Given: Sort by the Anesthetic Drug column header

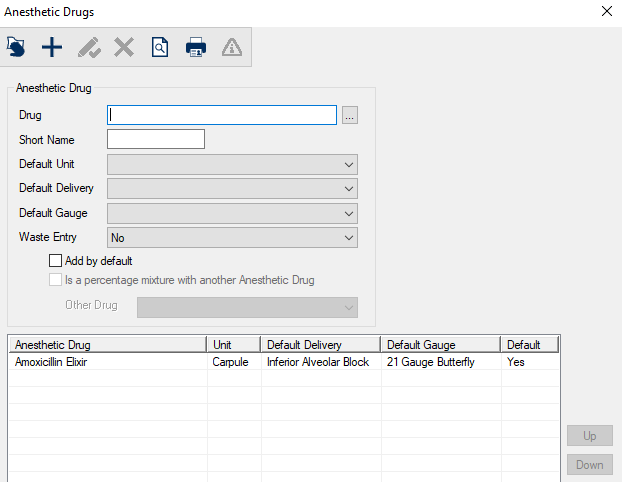Looking at the screenshot, I should click(107, 345).
